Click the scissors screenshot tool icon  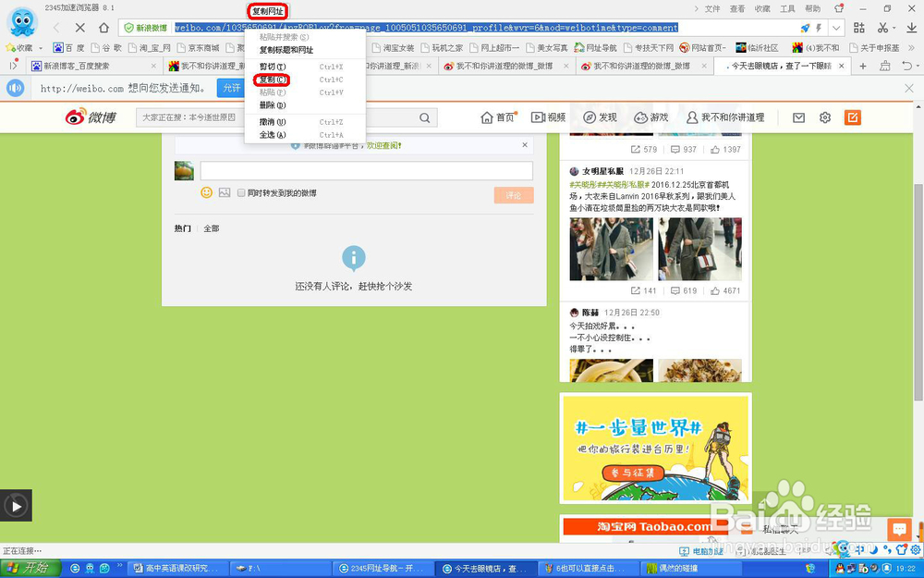[x=882, y=28]
